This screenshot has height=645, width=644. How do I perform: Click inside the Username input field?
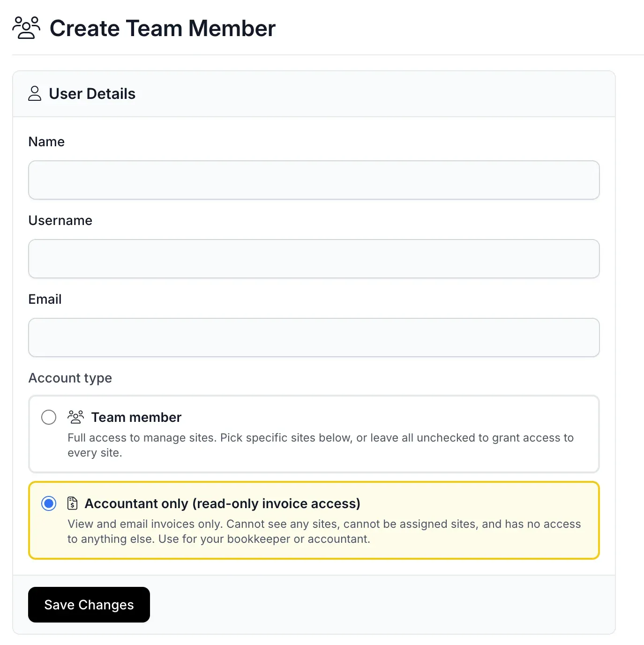(x=314, y=259)
